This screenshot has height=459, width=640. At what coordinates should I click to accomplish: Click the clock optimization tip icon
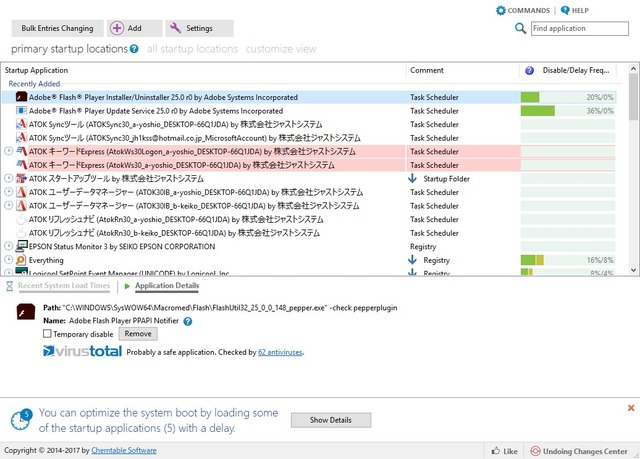[x=21, y=420]
